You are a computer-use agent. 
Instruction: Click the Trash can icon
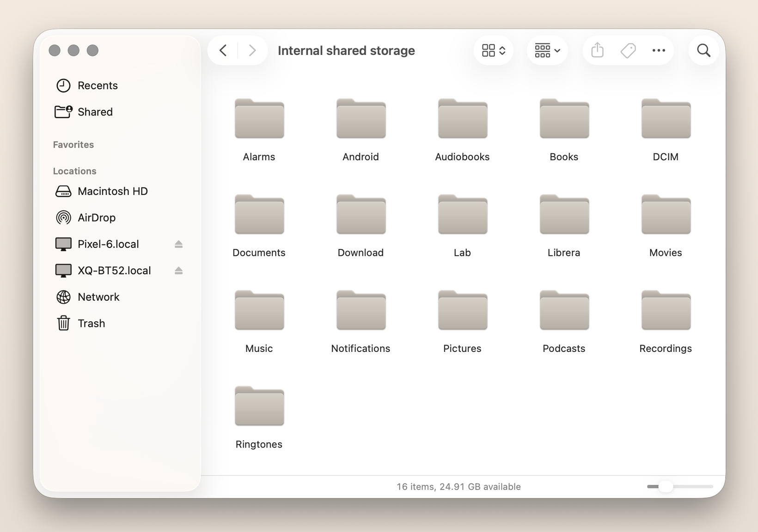[63, 323]
